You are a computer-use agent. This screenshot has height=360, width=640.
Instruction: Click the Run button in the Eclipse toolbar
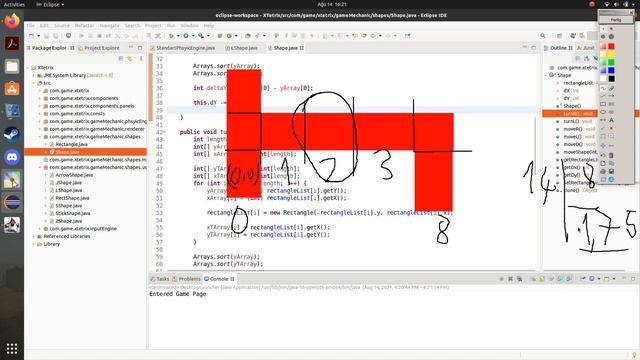[x=186, y=36]
